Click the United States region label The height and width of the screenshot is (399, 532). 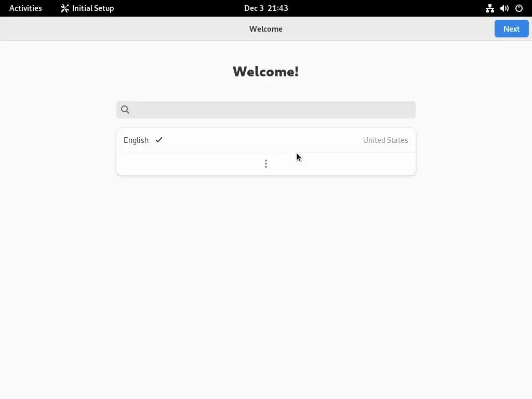point(385,140)
